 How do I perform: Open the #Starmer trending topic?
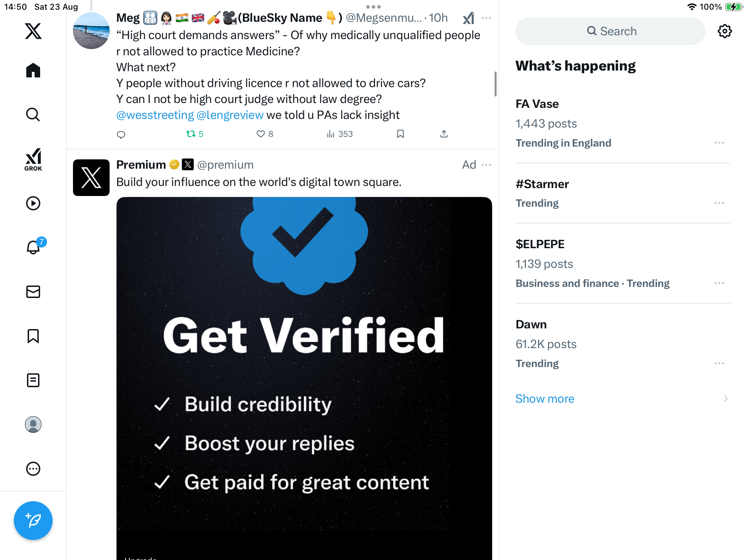542,184
